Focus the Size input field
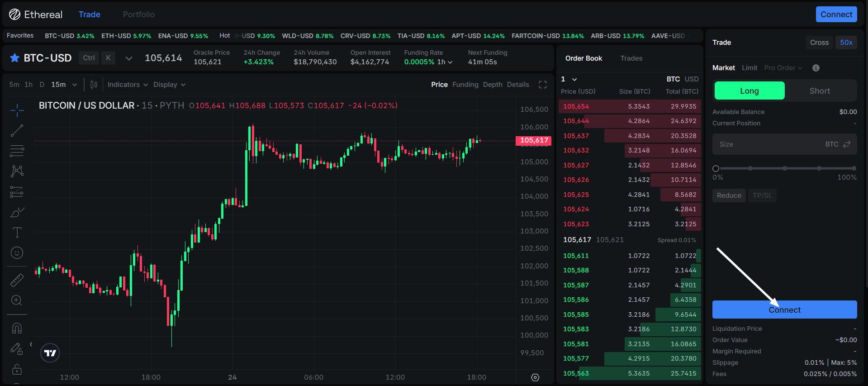Screen dimensions: 868x386 (x=784, y=144)
